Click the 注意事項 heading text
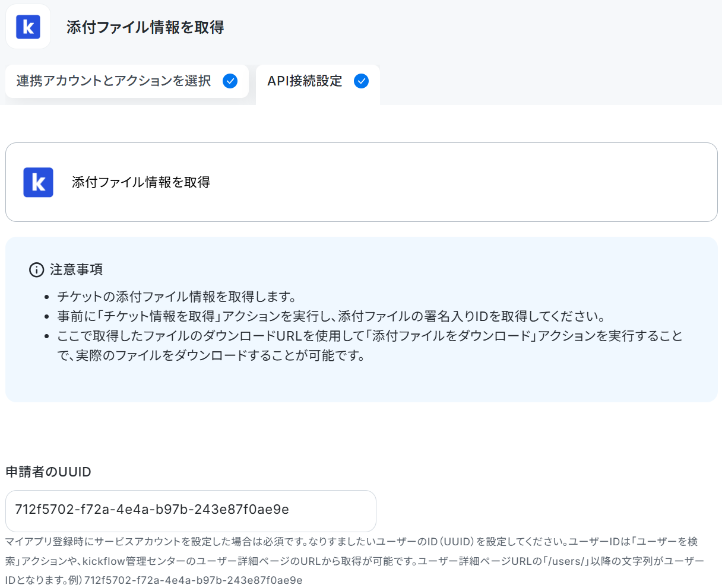 pyautogui.click(x=76, y=270)
